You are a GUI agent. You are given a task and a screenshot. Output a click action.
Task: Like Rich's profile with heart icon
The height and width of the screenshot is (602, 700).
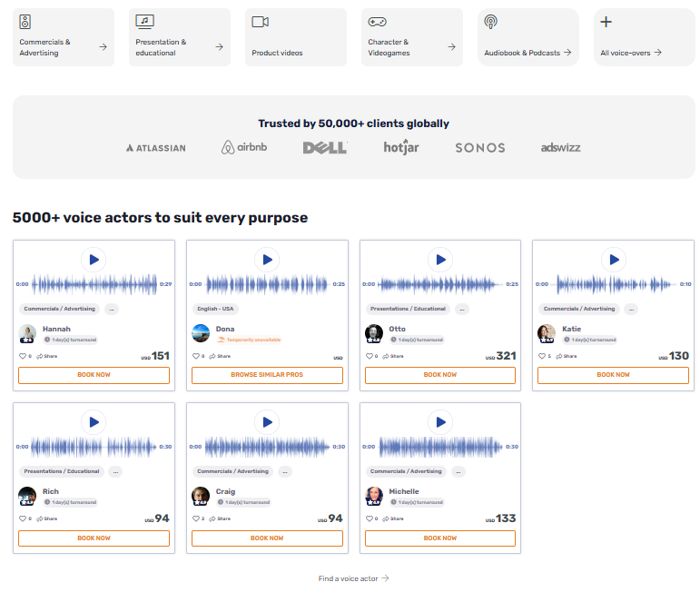[x=23, y=519]
